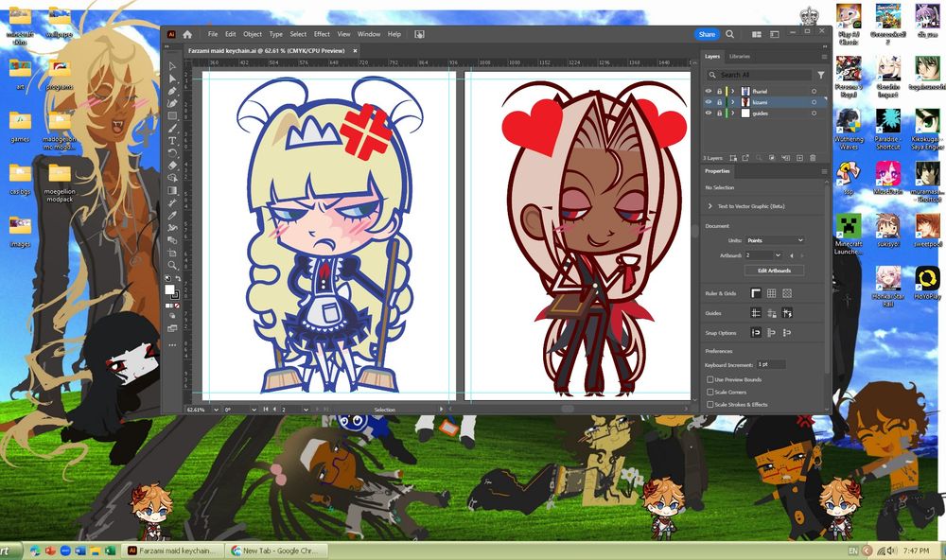Switch to the Libraries tab
The height and width of the screenshot is (560, 946).
[x=740, y=57]
